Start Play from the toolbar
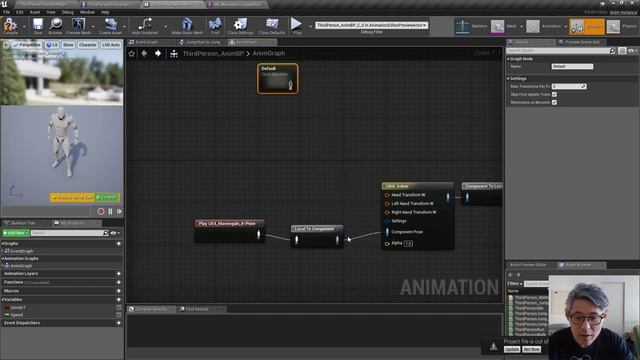This screenshot has height=360, width=640. pos(296,25)
